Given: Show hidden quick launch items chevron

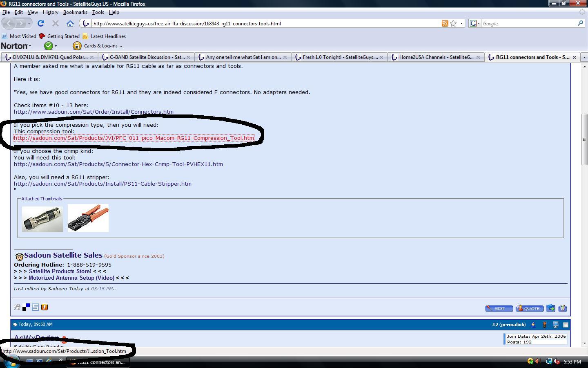Looking at the screenshot, I should [60, 360].
